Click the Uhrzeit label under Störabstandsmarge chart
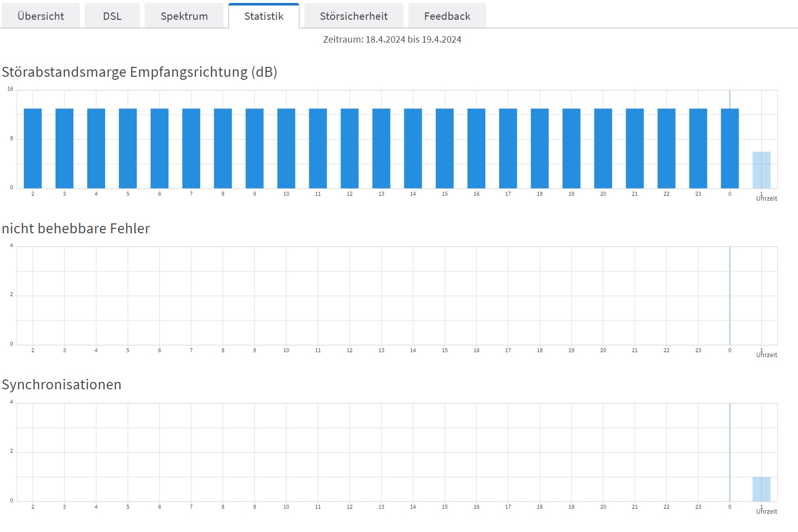798x532 pixels. 766,199
